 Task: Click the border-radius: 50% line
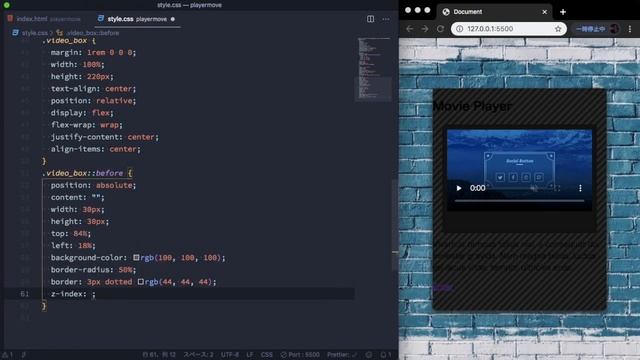(93, 270)
